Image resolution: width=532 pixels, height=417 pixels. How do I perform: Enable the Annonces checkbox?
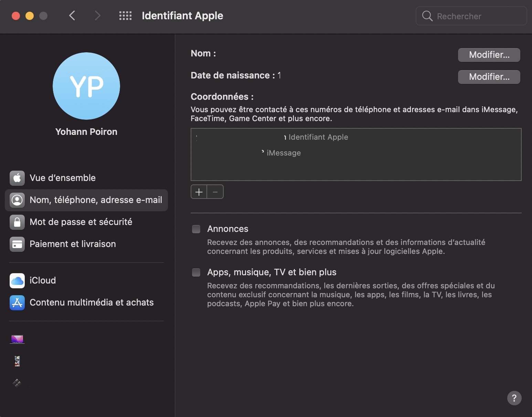click(x=196, y=229)
